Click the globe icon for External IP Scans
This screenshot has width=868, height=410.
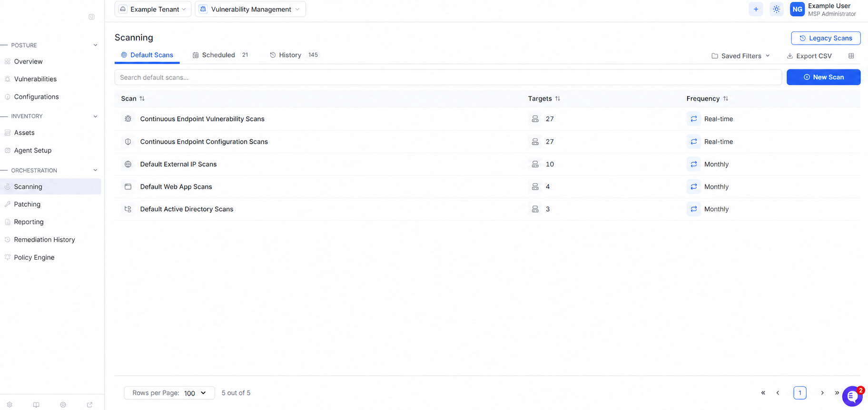coord(128,164)
